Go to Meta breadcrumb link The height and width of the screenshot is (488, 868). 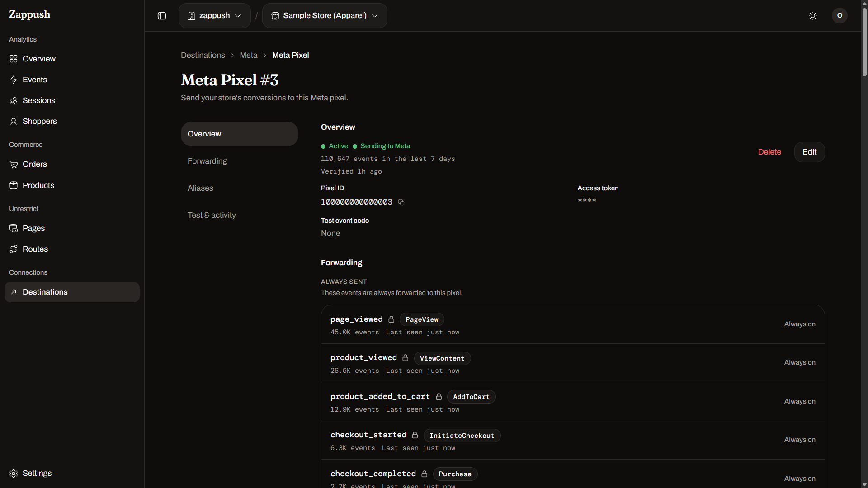point(248,55)
